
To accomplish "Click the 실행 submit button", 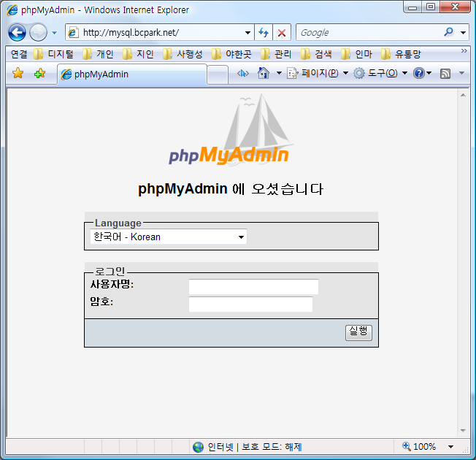I will pos(358,332).
